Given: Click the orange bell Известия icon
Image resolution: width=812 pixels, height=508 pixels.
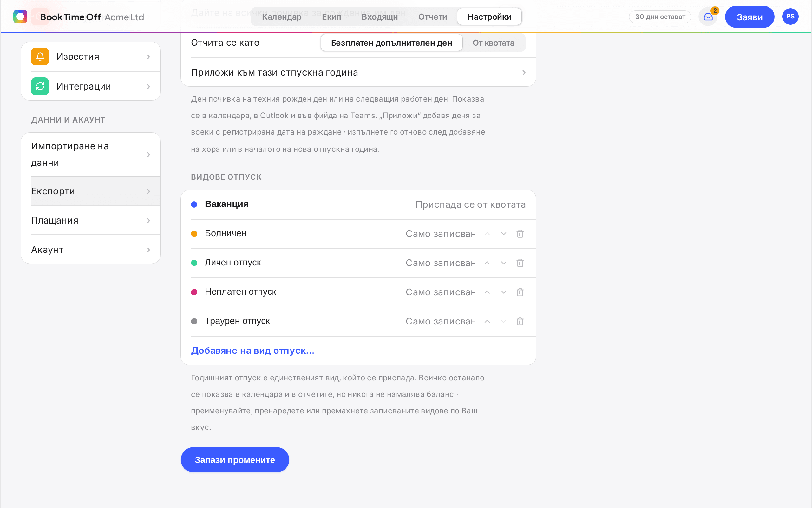Looking at the screenshot, I should point(40,57).
